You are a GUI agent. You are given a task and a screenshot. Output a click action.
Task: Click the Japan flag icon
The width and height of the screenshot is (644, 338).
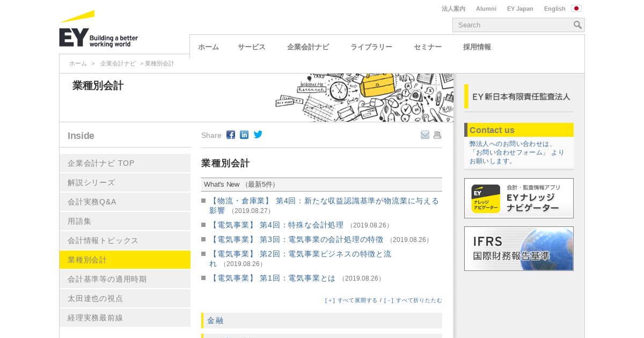click(x=576, y=9)
